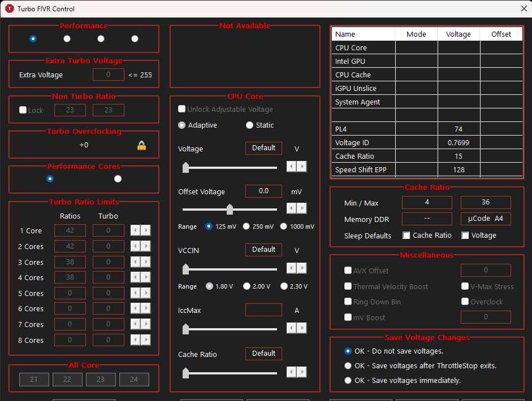Select fourth Performance profile radio button
This screenshot has width=532, height=401.
pos(135,38)
